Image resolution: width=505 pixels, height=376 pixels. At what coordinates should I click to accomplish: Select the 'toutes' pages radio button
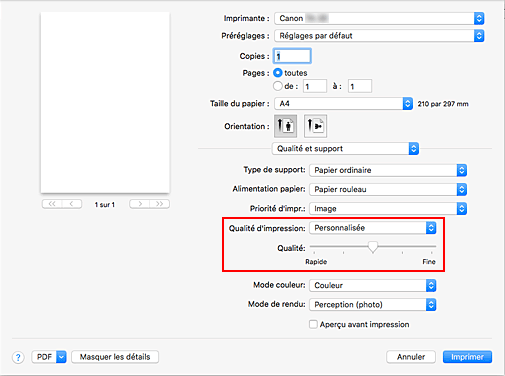[x=278, y=73]
